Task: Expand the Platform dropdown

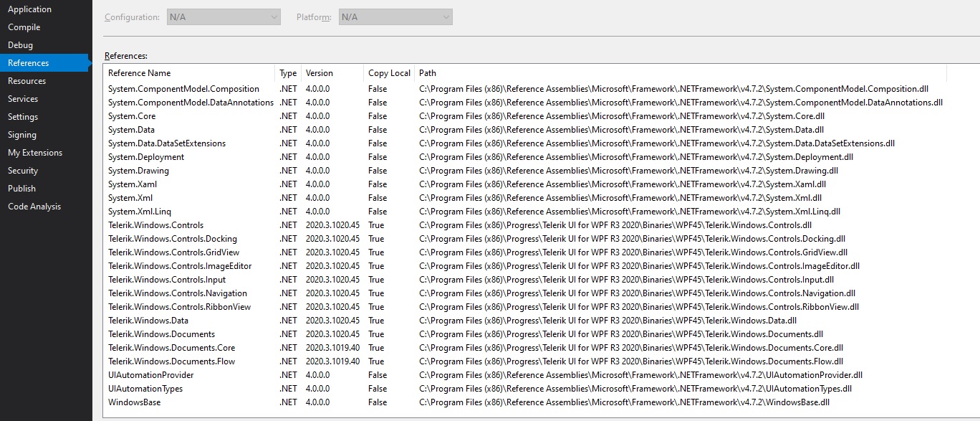Action: click(395, 17)
